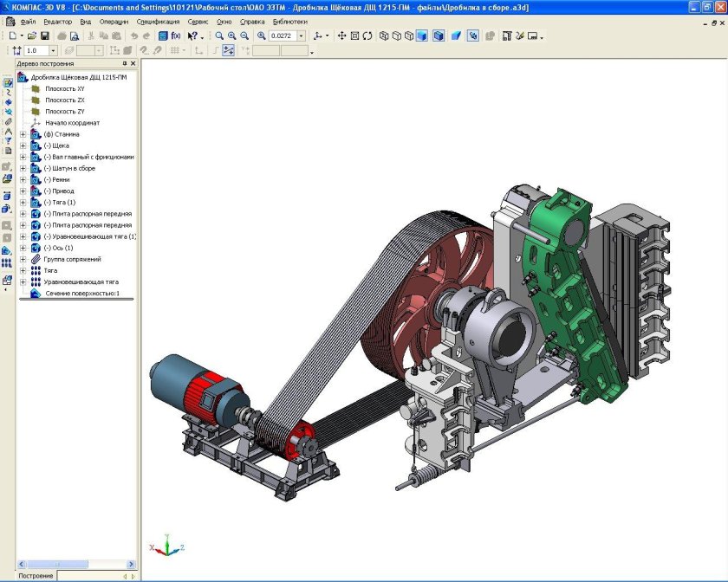Select the Rotate view tool

coord(368,36)
